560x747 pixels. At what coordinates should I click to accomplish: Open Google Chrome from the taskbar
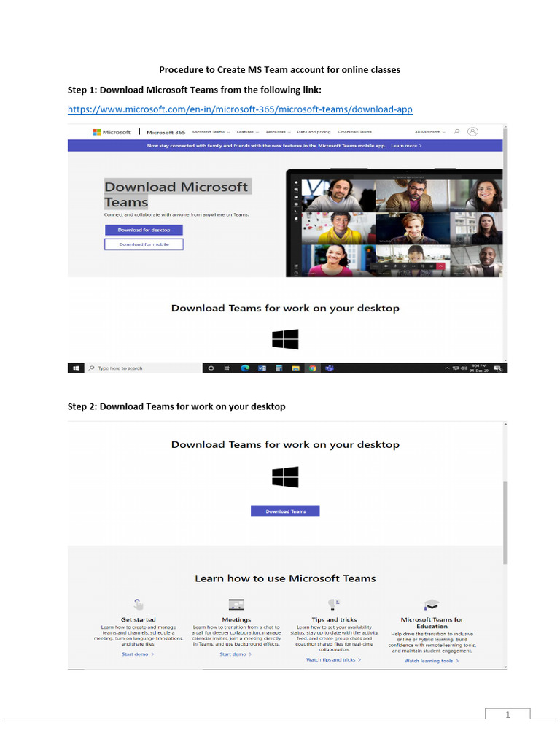[x=312, y=368]
